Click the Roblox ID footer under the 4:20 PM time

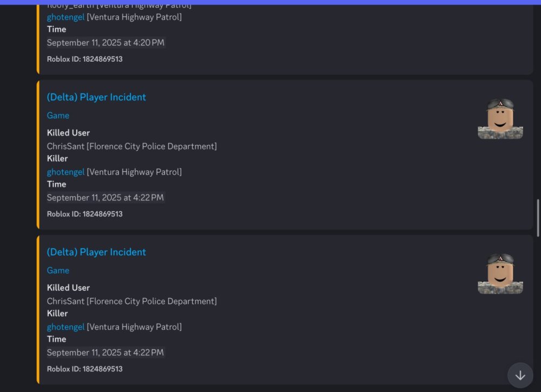tap(84, 59)
